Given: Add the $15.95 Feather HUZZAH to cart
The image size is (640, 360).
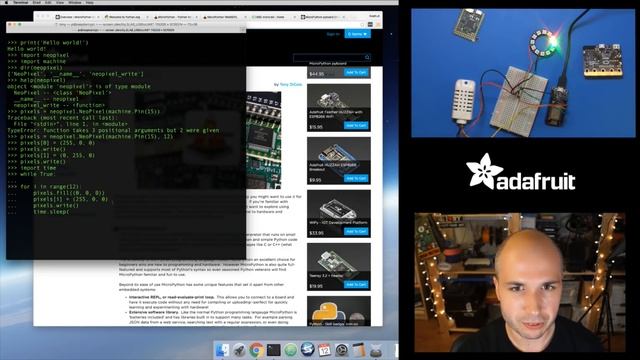Looking at the screenshot, I should 356,125.
